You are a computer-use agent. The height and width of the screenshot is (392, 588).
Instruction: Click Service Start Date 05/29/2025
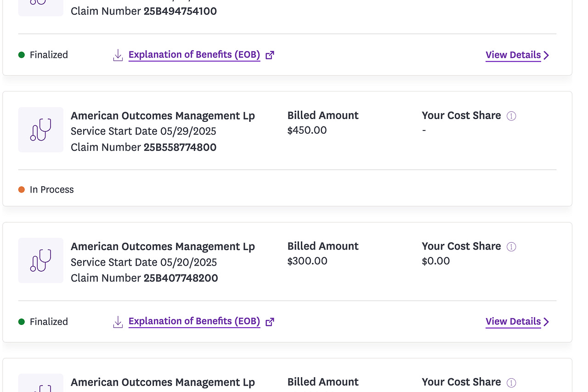[143, 131]
